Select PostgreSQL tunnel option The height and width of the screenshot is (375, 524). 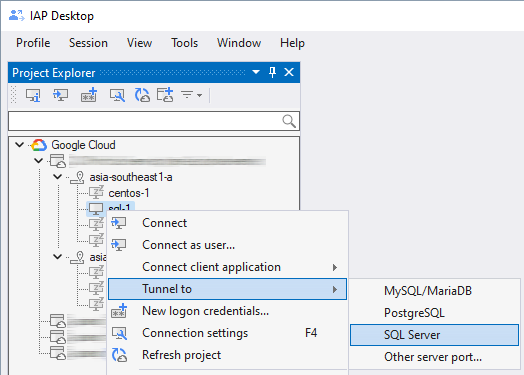[x=434, y=313]
